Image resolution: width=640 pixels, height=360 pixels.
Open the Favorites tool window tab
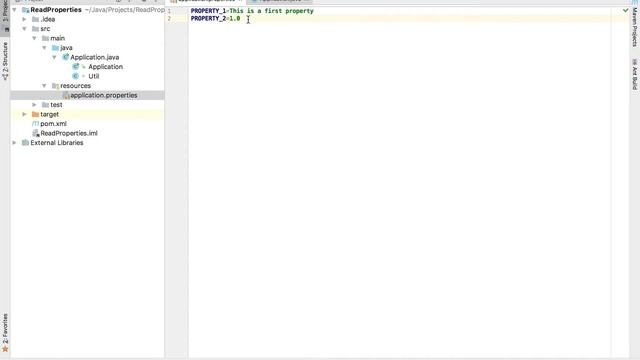5,333
